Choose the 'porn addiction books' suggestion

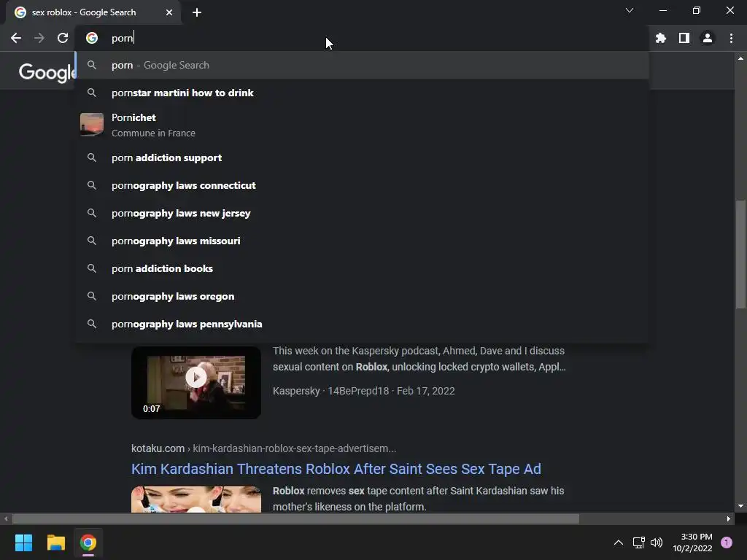(x=362, y=268)
